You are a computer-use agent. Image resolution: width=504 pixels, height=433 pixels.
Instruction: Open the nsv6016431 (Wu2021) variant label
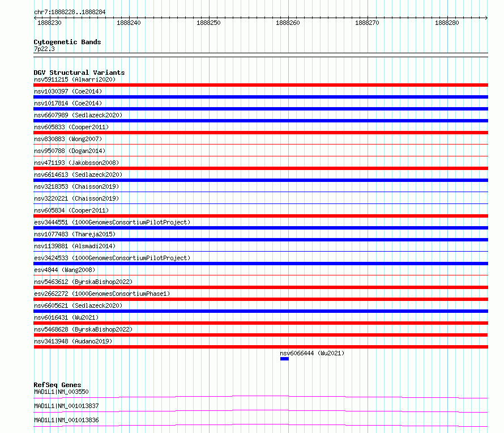pyautogui.click(x=66, y=317)
